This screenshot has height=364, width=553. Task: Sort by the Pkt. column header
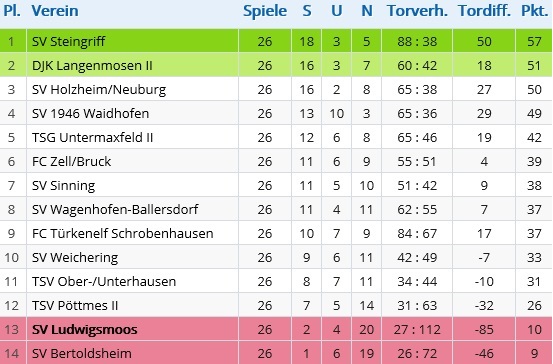pyautogui.click(x=535, y=11)
